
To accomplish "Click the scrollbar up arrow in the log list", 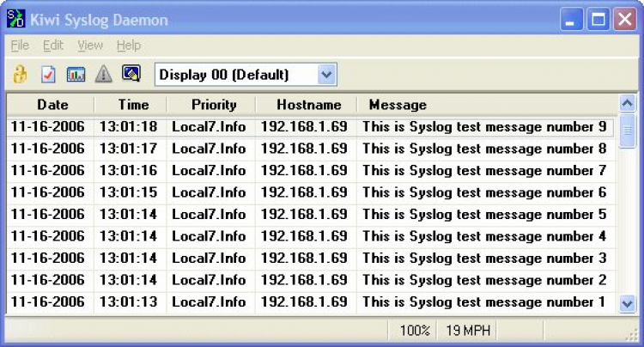I will pos(627,104).
